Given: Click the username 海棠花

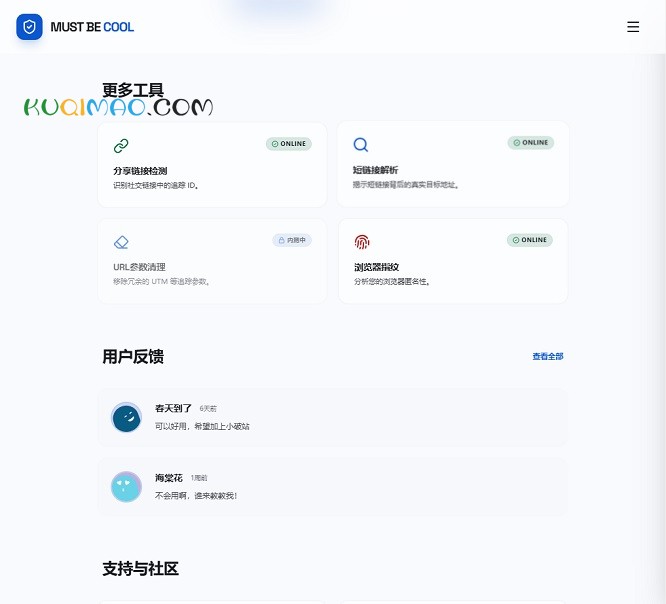Looking at the screenshot, I should pos(169,478).
